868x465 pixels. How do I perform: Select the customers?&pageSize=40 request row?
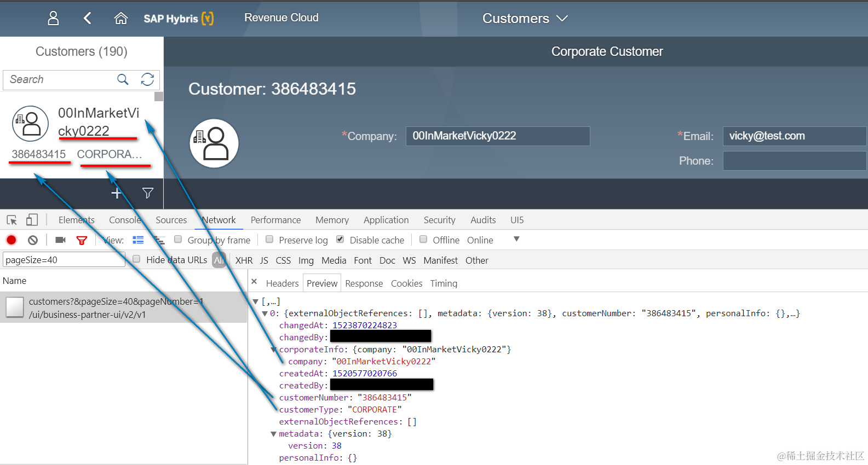(x=124, y=307)
